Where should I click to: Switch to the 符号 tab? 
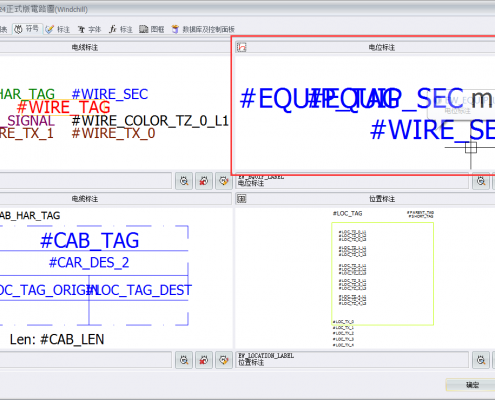[x=28, y=29]
